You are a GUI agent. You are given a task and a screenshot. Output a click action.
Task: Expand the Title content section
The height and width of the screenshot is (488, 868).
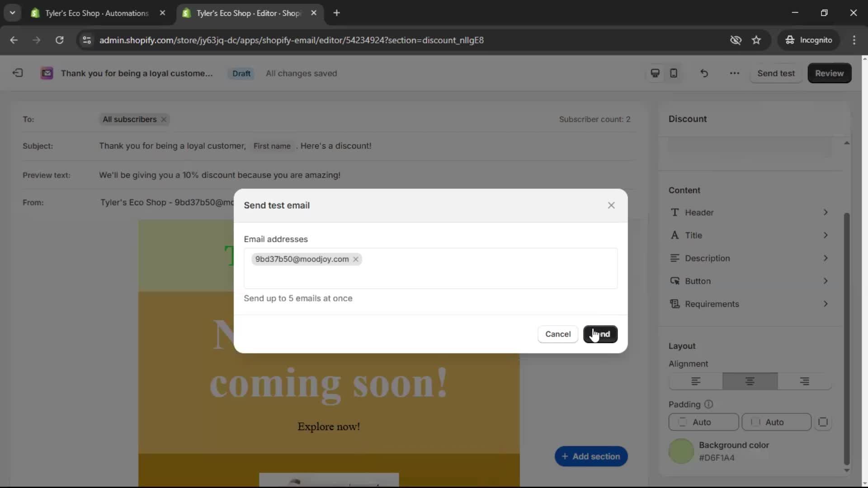pyautogui.click(x=750, y=235)
